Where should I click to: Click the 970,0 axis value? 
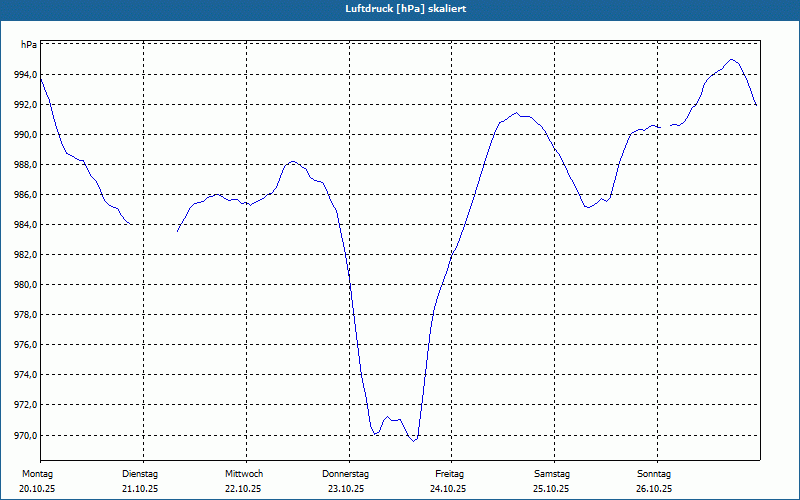[x=26, y=436]
